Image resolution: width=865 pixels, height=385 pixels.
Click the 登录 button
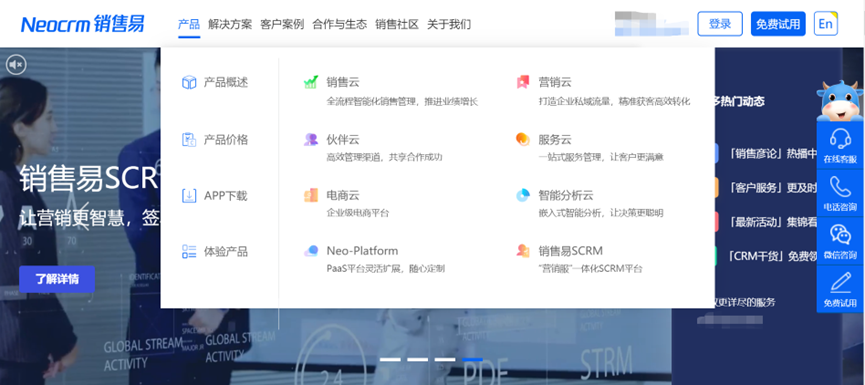(720, 24)
